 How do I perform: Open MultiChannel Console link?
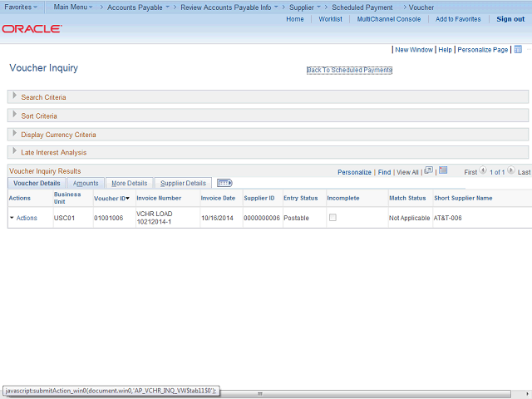(388, 19)
